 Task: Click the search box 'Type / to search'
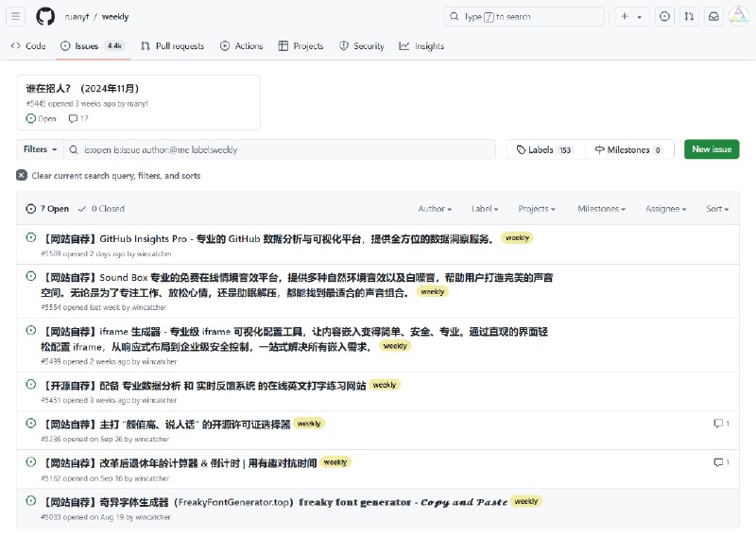coord(524,16)
